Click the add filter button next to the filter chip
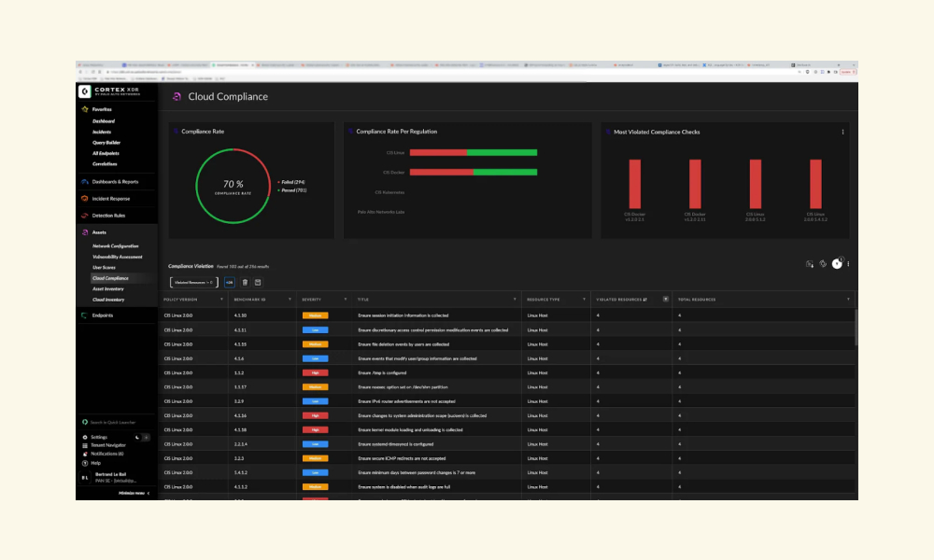The height and width of the screenshot is (560, 934). tap(230, 283)
